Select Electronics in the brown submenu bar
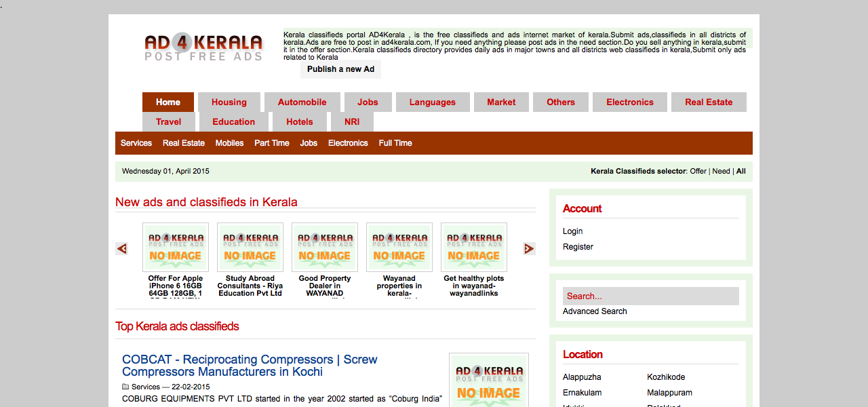This screenshot has width=868, height=407. (348, 143)
